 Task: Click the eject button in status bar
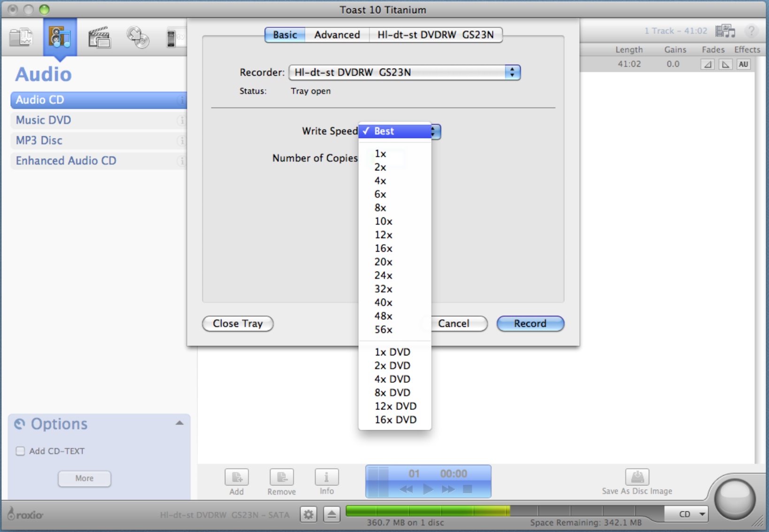coord(332,515)
